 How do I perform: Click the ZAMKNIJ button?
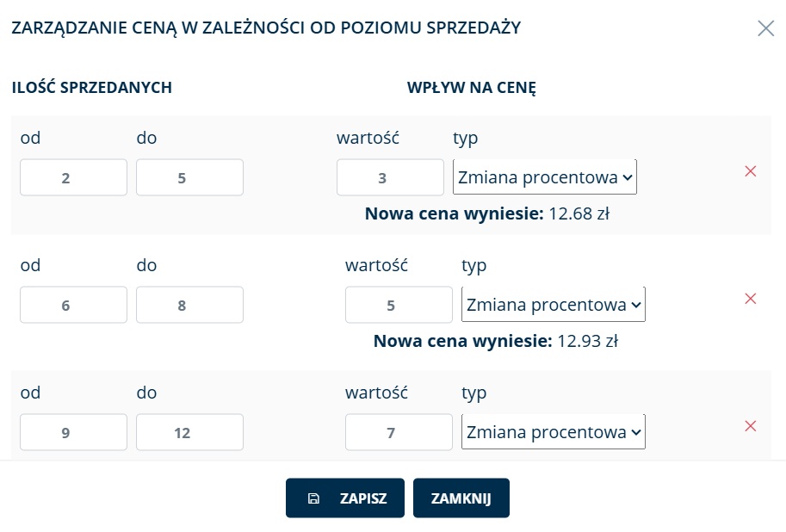pos(461,498)
